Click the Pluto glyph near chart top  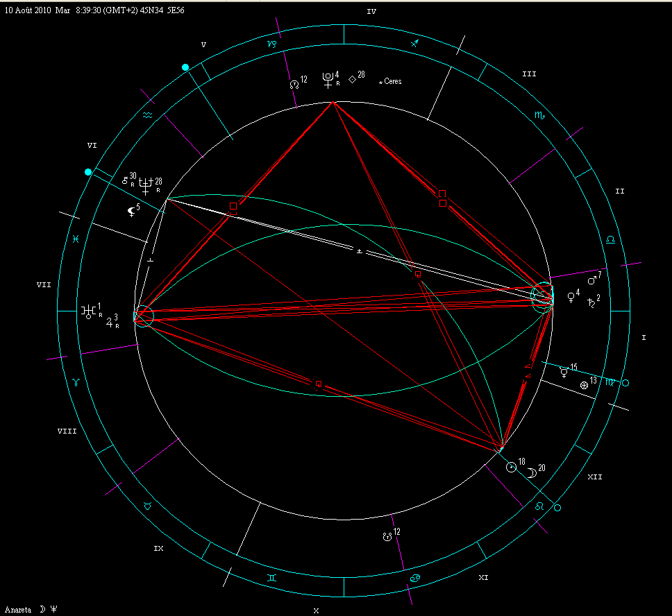(x=327, y=80)
